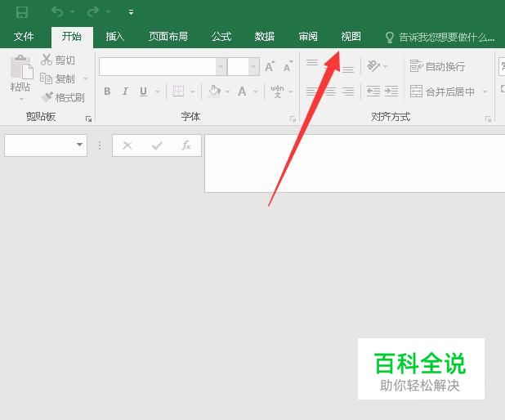Click the fx insert function icon
This screenshot has width=505, height=420.
click(x=186, y=145)
